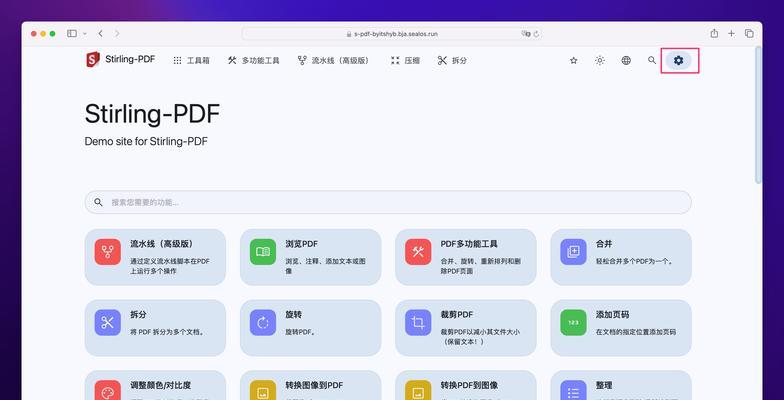Click the feature search input field

388,202
